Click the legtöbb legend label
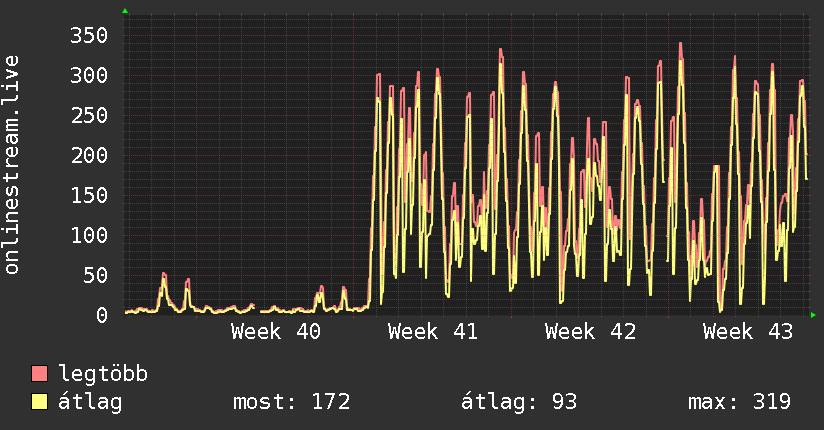The width and height of the screenshot is (824, 430). 103,374
